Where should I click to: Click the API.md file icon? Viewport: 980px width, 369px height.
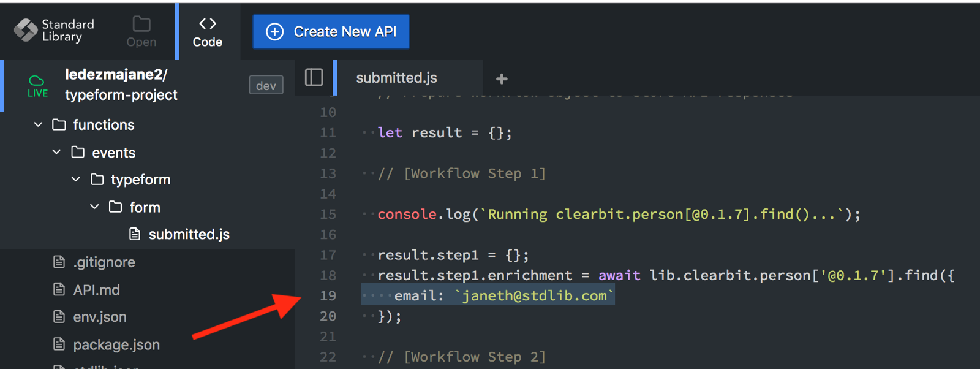click(59, 289)
